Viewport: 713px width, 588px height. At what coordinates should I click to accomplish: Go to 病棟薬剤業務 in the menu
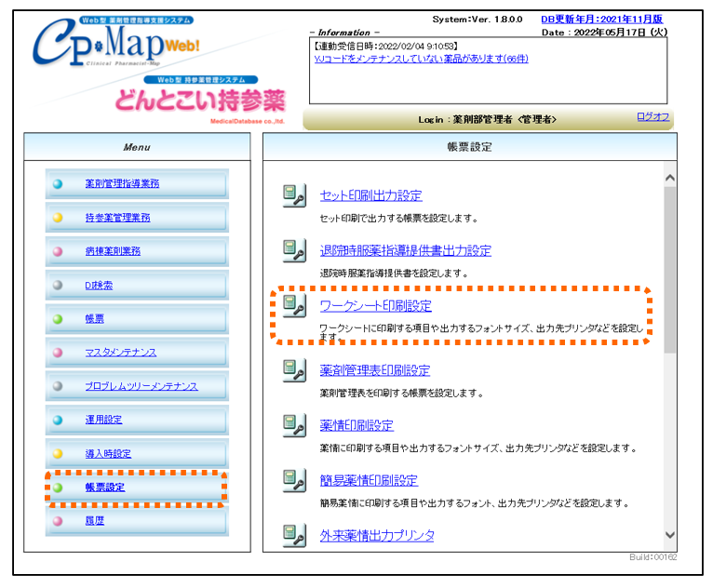point(112,251)
